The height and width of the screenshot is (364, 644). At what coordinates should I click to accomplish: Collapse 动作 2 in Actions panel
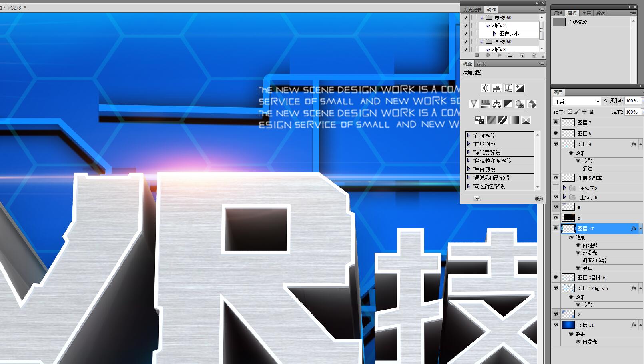point(488,26)
